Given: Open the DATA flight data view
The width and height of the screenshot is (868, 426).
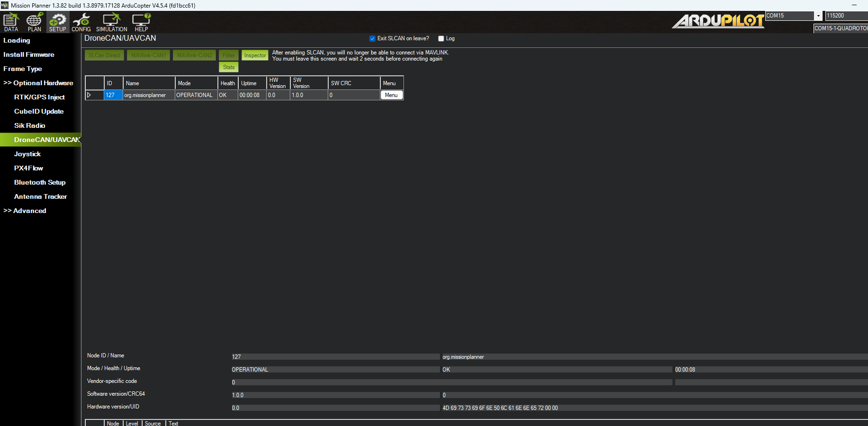Looking at the screenshot, I should click(x=11, y=22).
